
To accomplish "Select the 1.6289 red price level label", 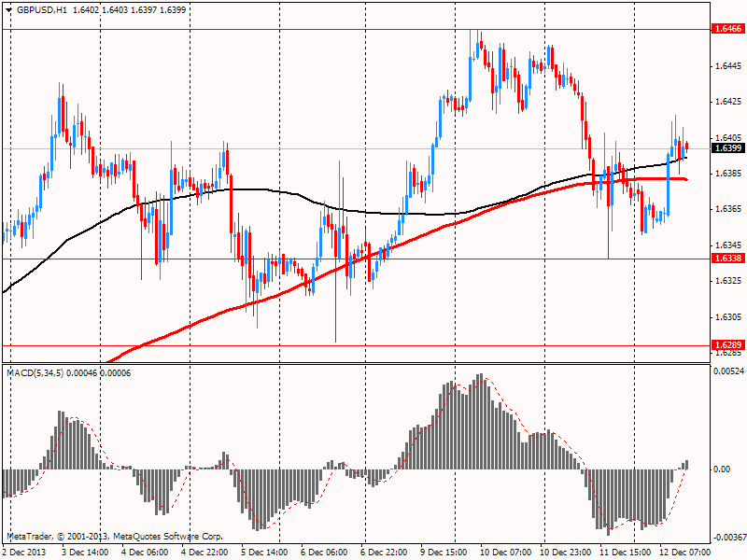I will (728, 345).
